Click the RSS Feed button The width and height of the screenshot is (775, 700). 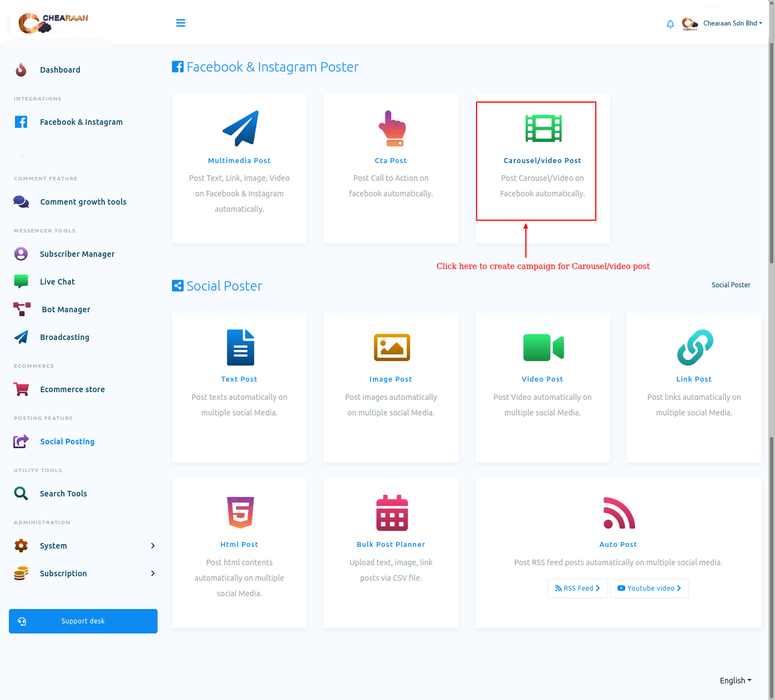click(x=578, y=589)
